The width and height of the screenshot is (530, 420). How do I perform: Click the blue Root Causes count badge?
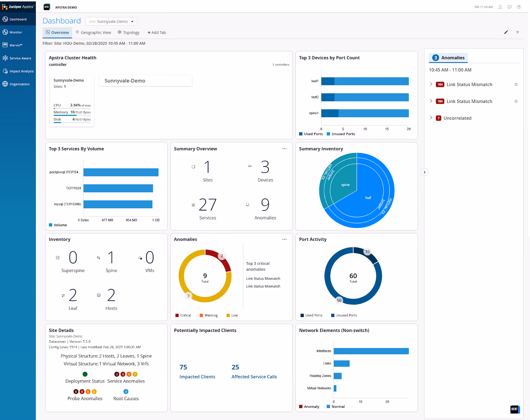pos(126,392)
